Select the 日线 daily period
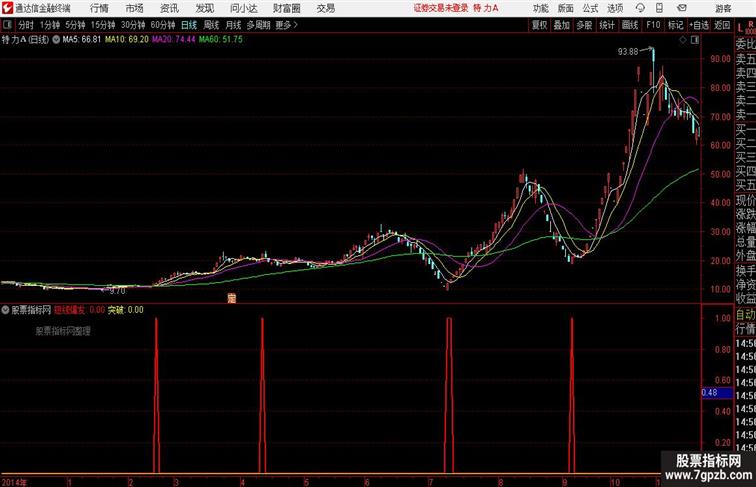Viewport: 756px width, 487px height. [189, 25]
